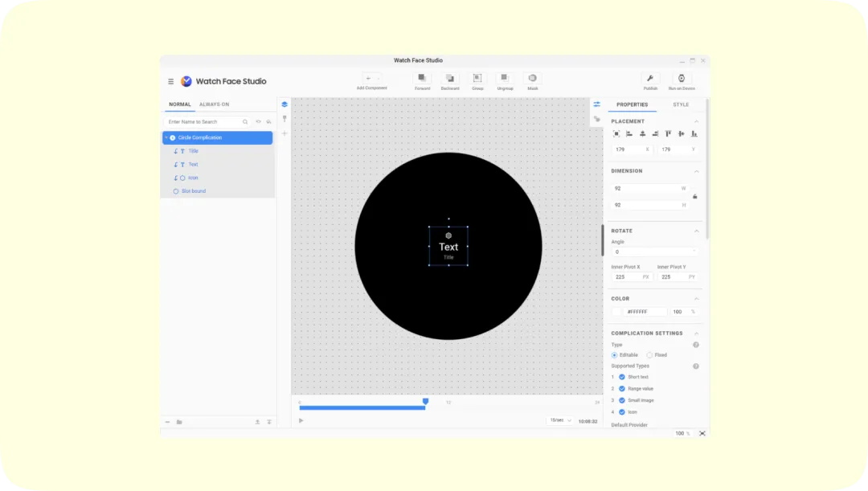The width and height of the screenshot is (868, 491).
Task: Click the folder icon under the layer list
Action: 179,422
